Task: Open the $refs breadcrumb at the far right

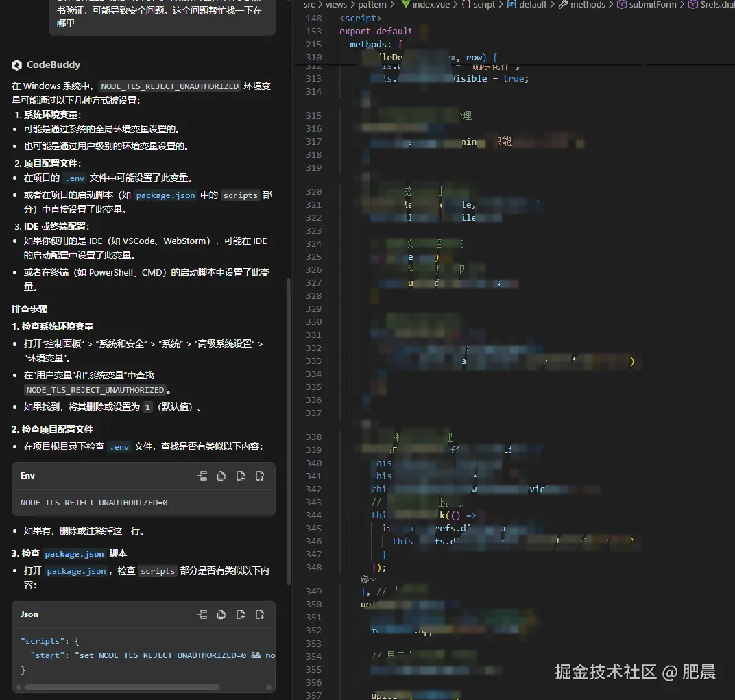Action: pyautogui.click(x=712, y=5)
